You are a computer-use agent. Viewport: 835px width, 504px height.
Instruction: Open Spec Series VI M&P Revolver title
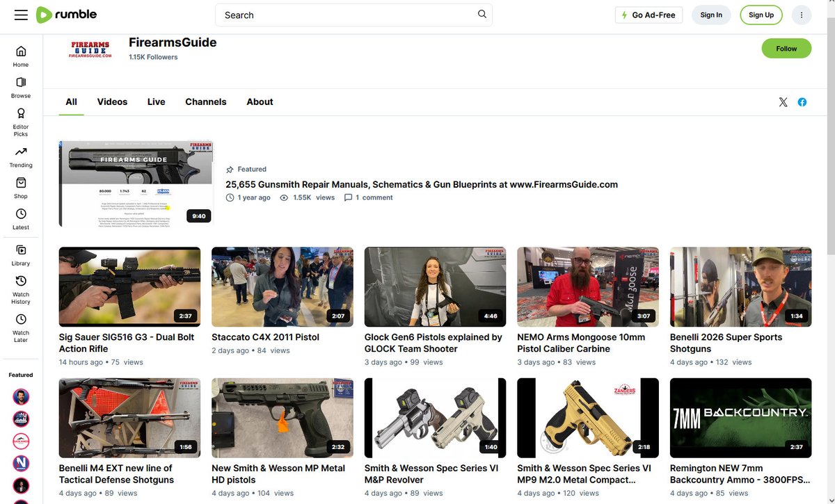(431, 474)
